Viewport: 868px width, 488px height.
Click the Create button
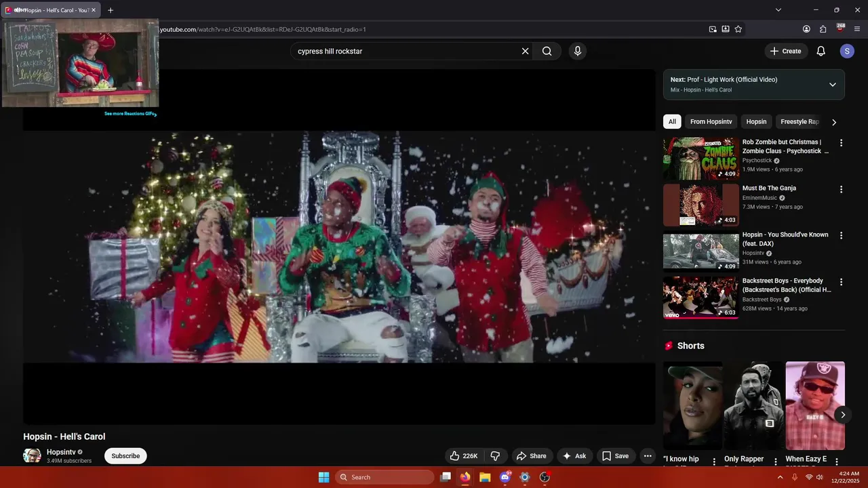click(x=786, y=51)
